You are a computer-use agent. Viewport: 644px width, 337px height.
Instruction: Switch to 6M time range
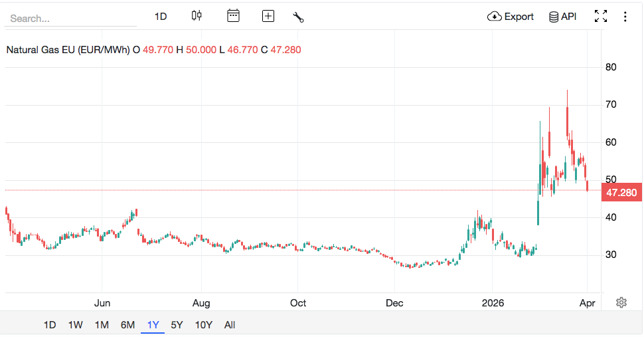point(127,325)
